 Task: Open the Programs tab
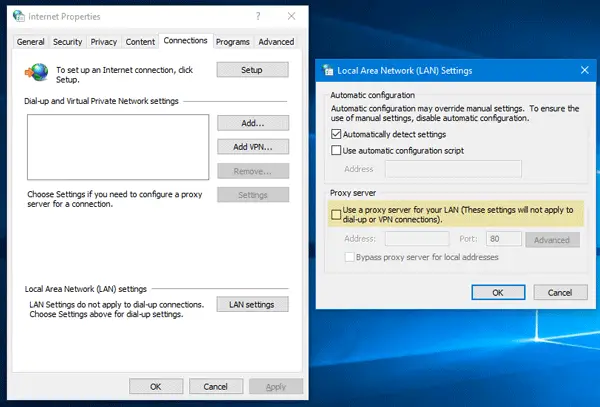pos(232,42)
